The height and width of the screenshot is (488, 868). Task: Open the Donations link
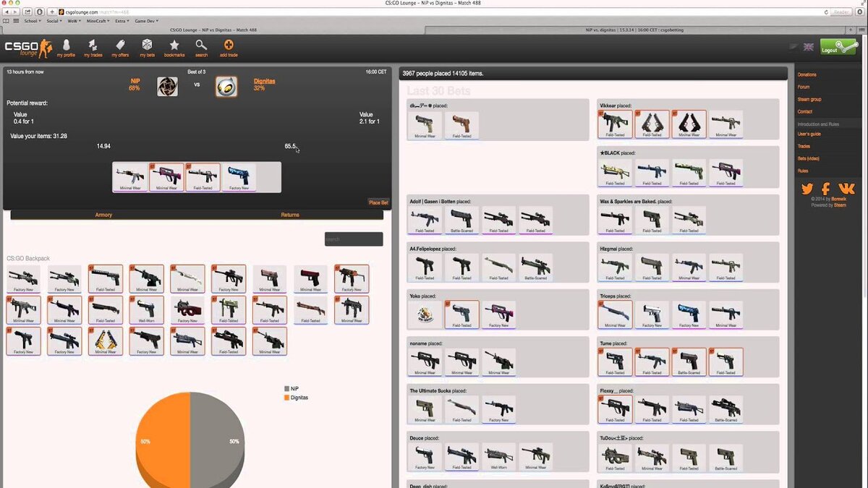click(807, 74)
